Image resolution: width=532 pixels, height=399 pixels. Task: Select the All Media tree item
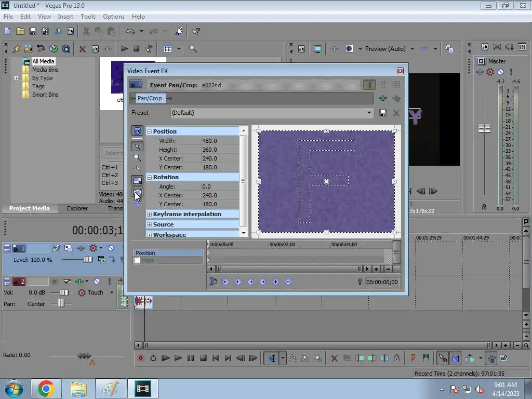pos(43,61)
